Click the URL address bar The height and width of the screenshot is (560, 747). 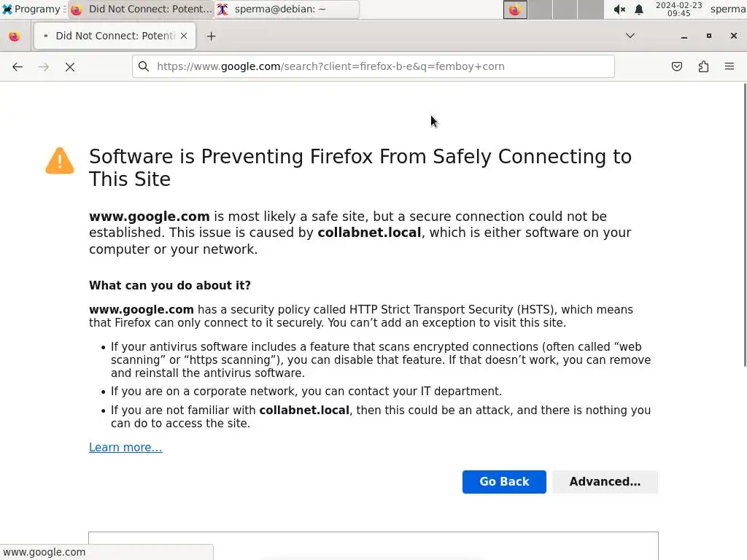(379, 66)
